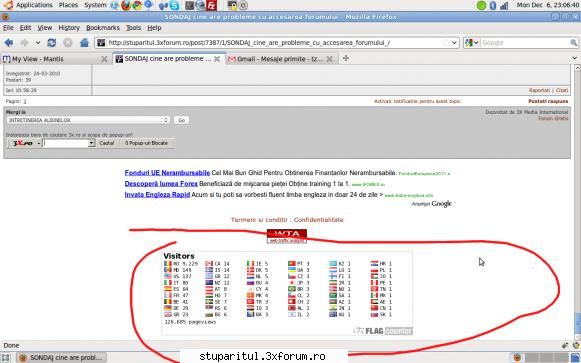Click in the Google search input field

coord(525,43)
